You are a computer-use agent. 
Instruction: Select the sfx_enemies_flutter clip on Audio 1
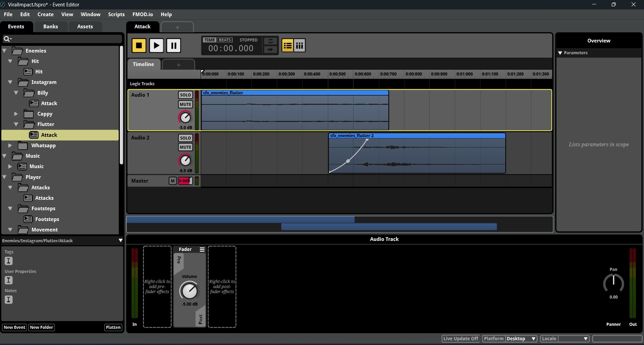[x=295, y=110]
